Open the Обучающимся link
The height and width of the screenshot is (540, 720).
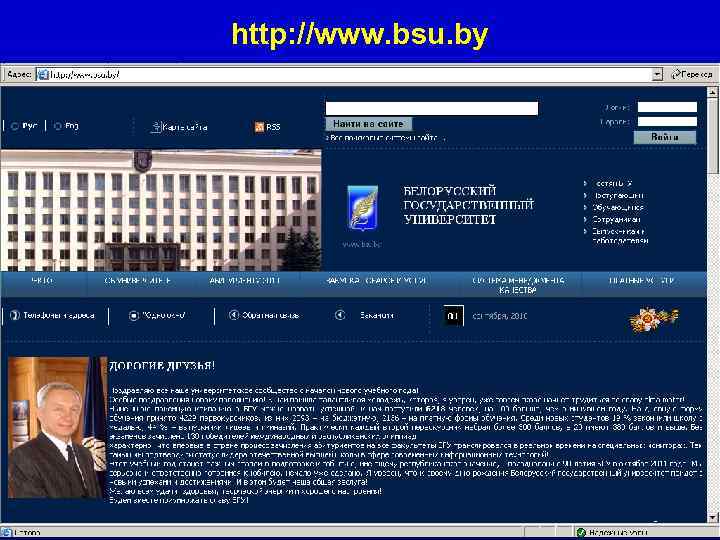tap(618, 207)
